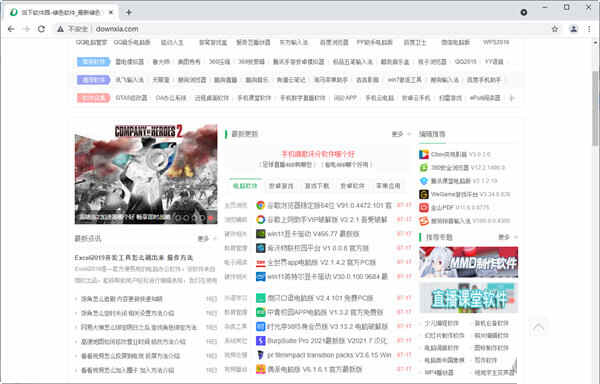Expand 更多 in the 推荐专题 header
The height and width of the screenshot is (384, 600).
coord(507,237)
